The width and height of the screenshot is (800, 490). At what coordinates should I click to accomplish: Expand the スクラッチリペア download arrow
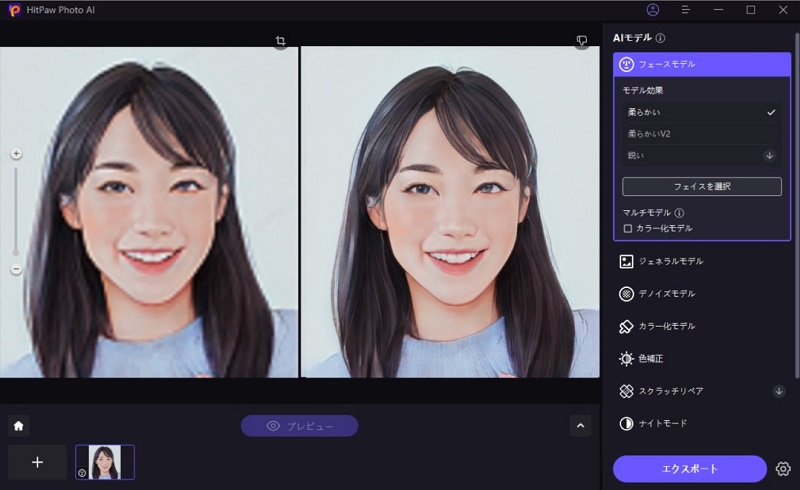779,391
